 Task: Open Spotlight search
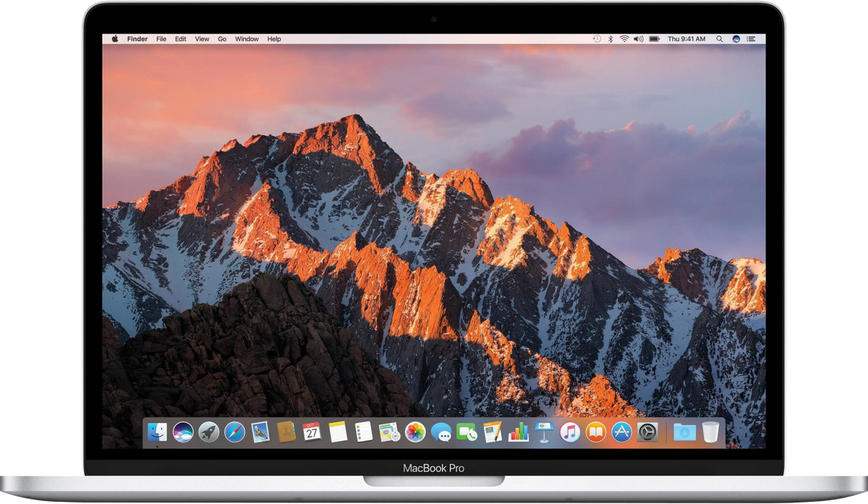[718, 38]
